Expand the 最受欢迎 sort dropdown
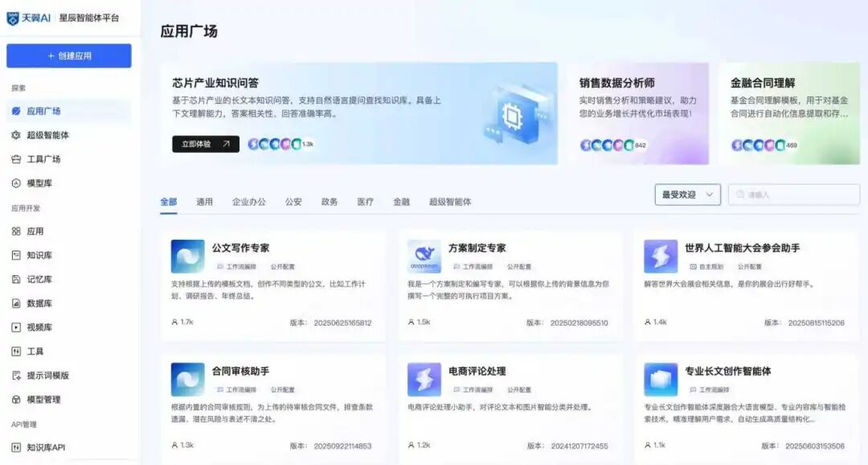868x465 pixels. (687, 195)
